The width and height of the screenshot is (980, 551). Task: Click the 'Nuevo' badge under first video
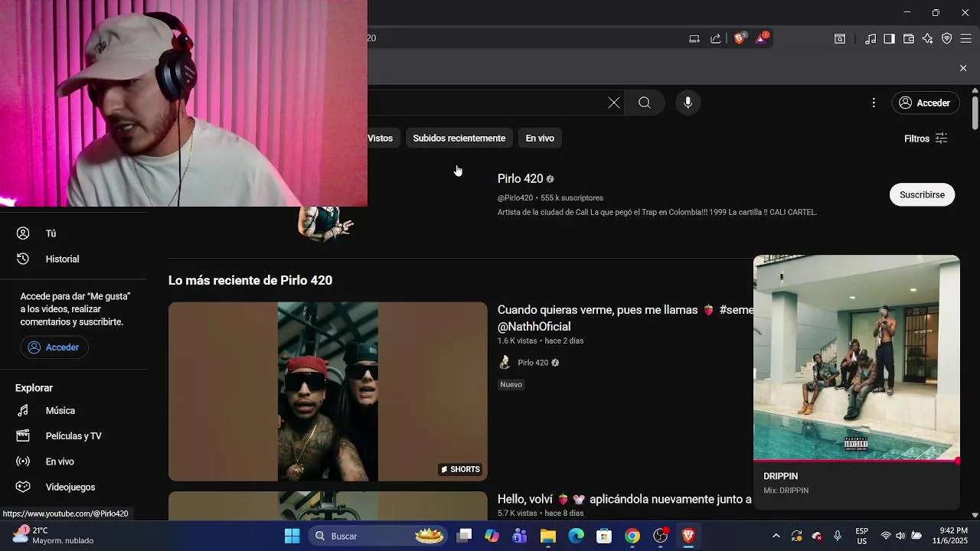511,384
